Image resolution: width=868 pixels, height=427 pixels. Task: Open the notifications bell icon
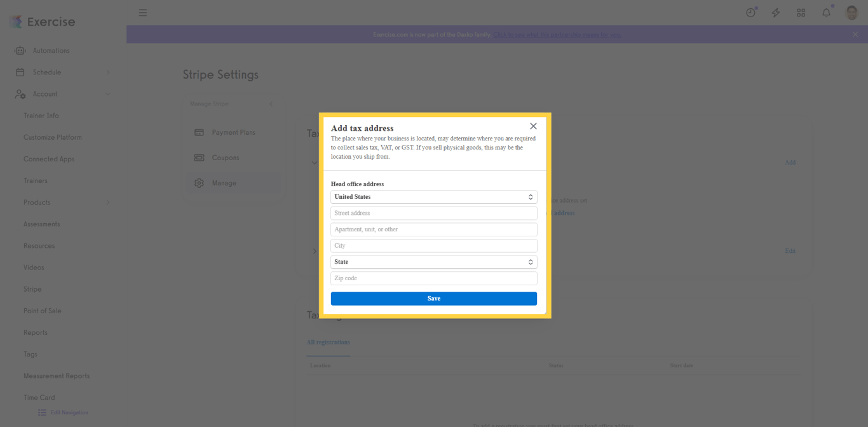click(x=826, y=12)
